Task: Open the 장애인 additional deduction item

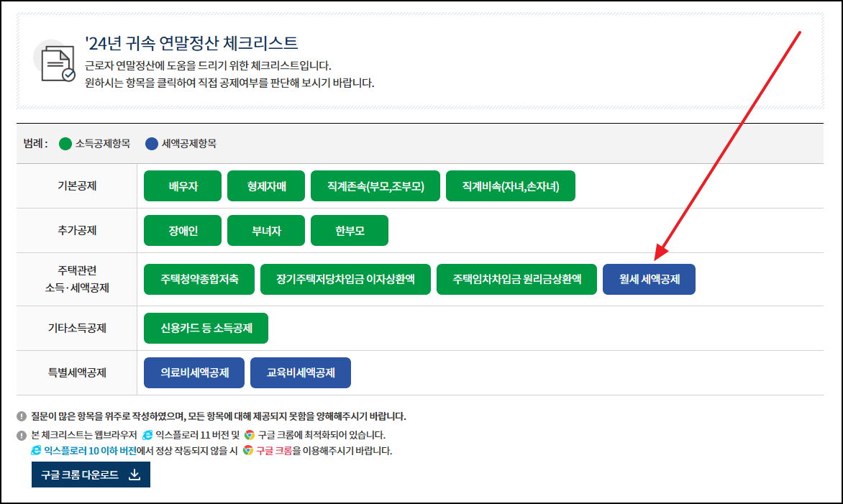Action: 182,230
